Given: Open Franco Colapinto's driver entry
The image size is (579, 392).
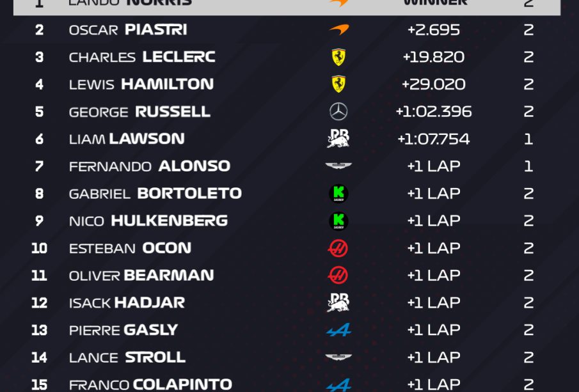Looking at the screenshot, I should point(150,384).
